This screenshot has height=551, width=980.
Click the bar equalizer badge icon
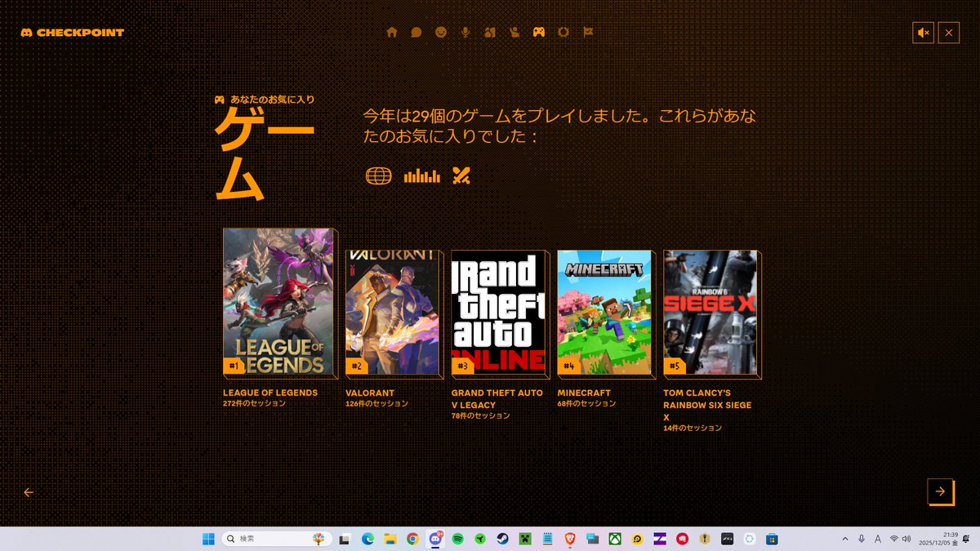[x=422, y=176]
